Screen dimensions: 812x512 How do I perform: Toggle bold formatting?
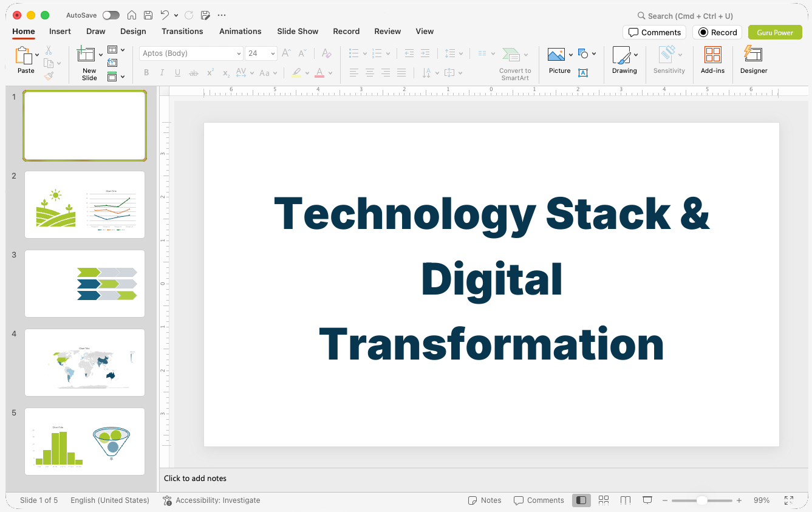point(146,73)
